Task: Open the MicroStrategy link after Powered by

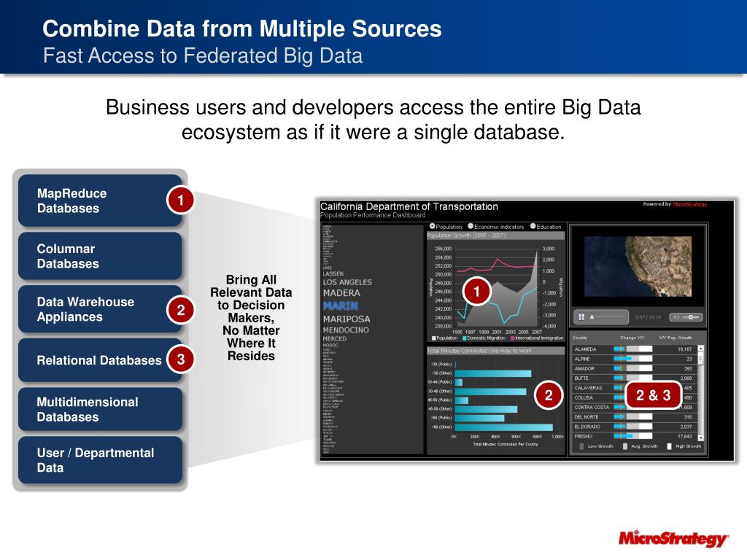Action: tap(689, 204)
